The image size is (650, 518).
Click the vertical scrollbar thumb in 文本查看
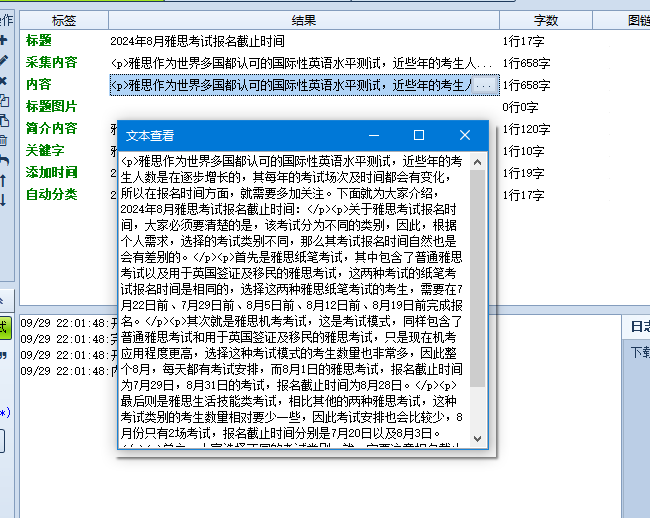[478, 278]
